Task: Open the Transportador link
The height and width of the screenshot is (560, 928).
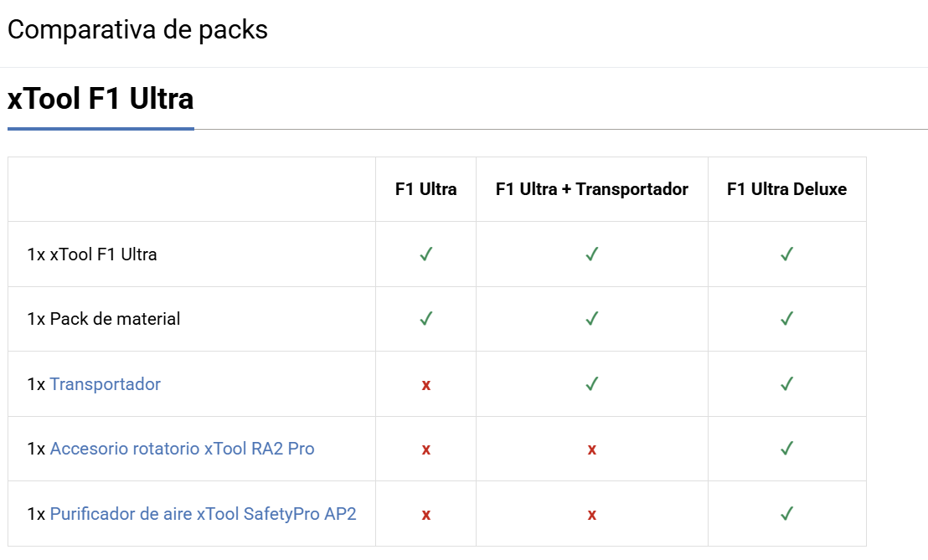Action: (x=105, y=384)
